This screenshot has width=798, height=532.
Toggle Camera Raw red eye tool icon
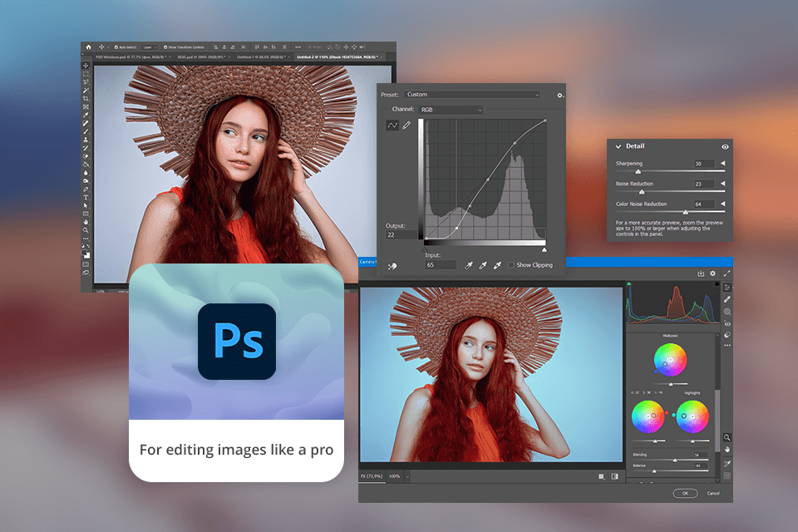pos(727,324)
